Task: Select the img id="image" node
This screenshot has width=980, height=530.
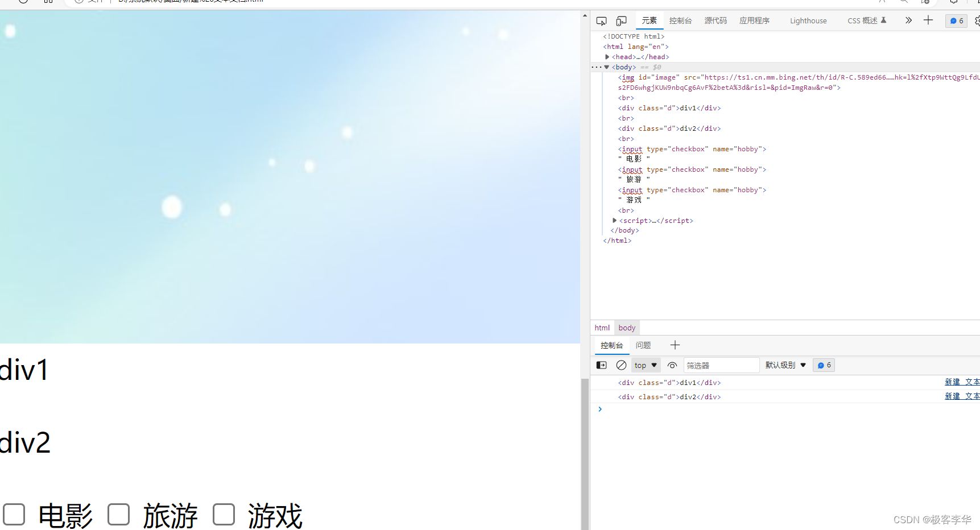Action: [799, 82]
